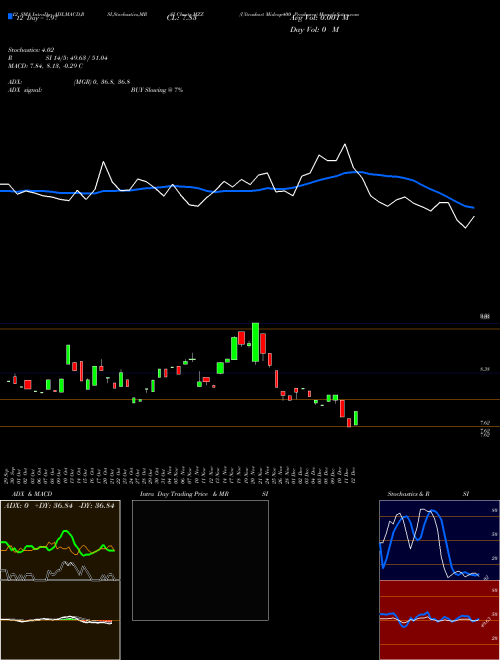
Task: Click 'BUY Slowing @ 7%' signal text
Action: 157,90
